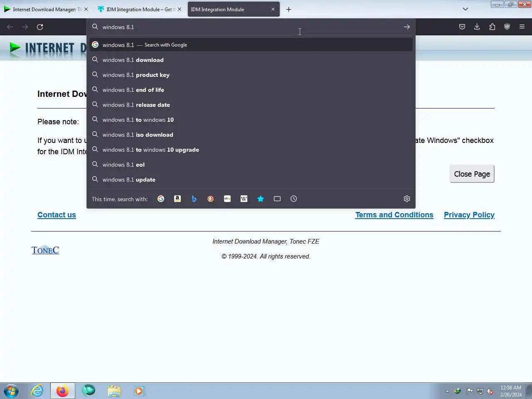Open the Contact us link
Image resolution: width=532 pixels, height=399 pixels.
(57, 215)
